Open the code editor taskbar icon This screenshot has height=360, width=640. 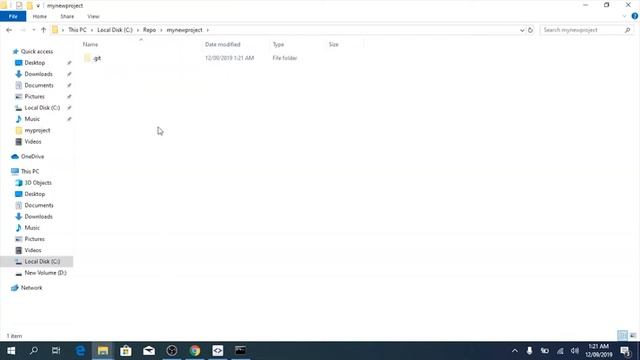point(218,351)
